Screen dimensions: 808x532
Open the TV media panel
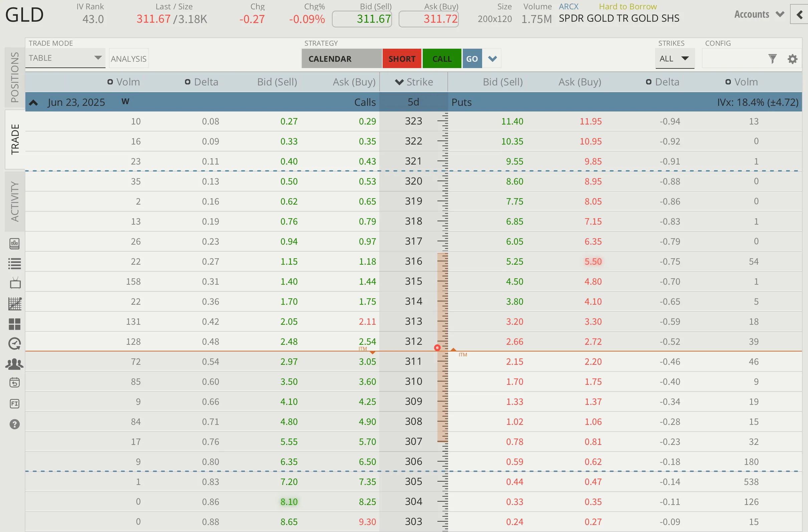pos(15,283)
